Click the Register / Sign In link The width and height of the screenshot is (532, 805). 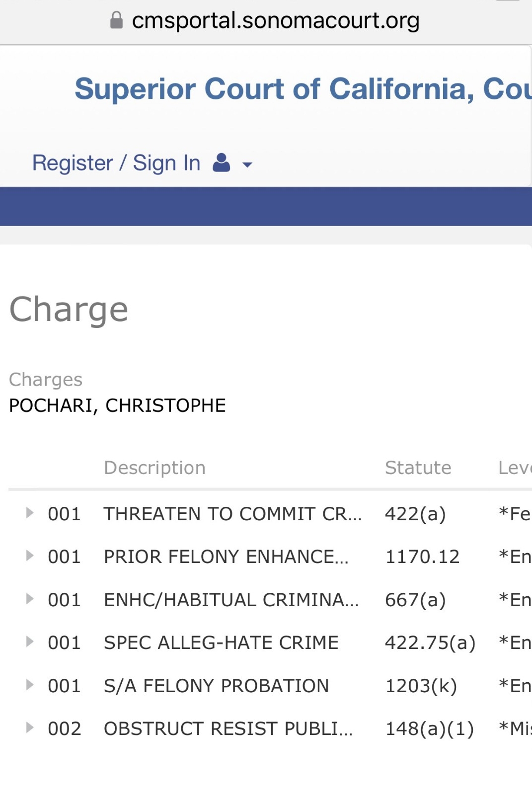[116, 163]
